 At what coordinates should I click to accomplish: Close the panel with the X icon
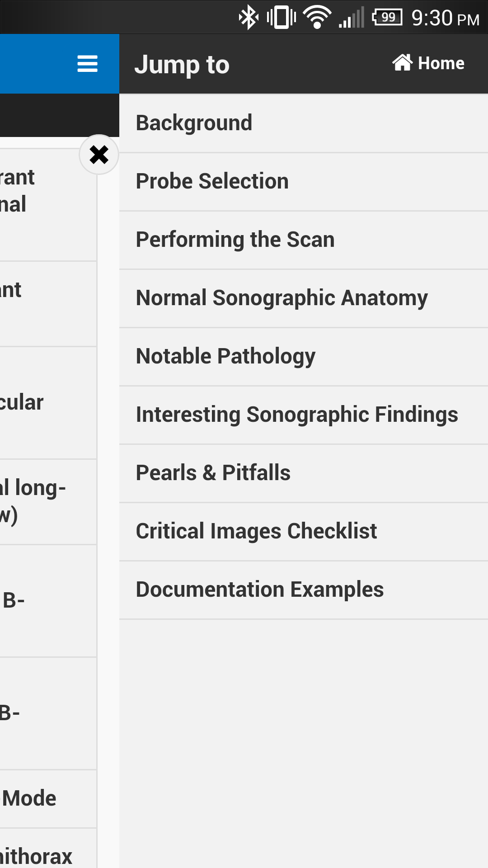point(99,155)
